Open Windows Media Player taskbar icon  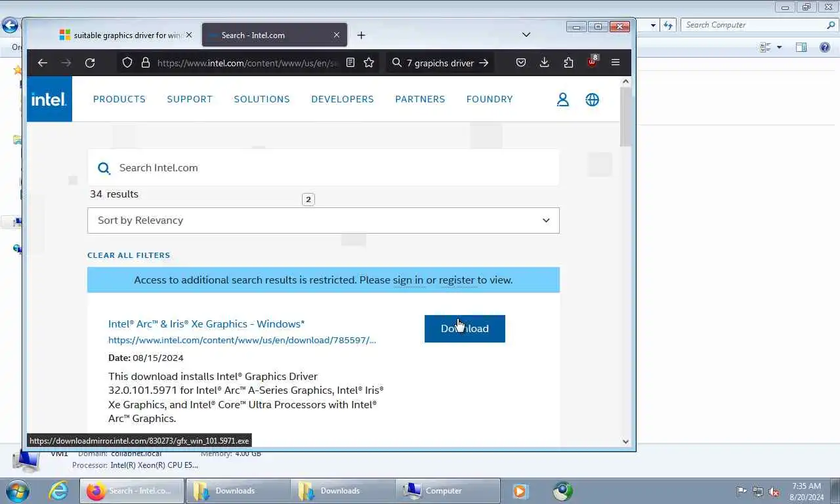520,491
